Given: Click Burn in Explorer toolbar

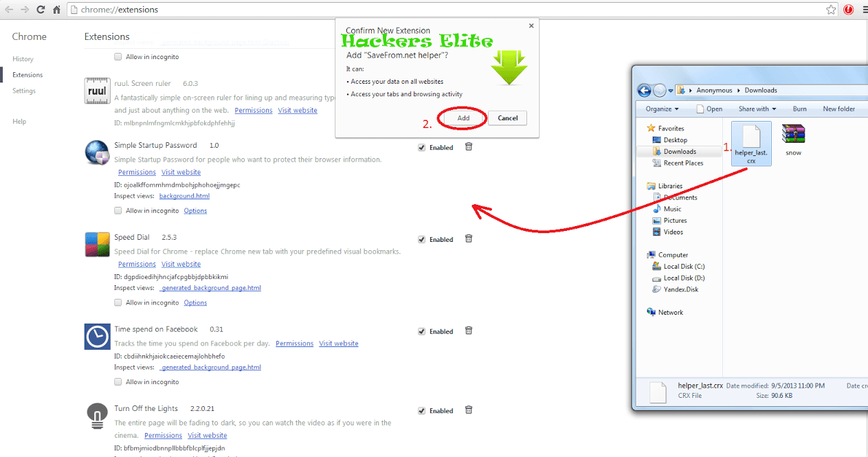Looking at the screenshot, I should pos(799,109).
